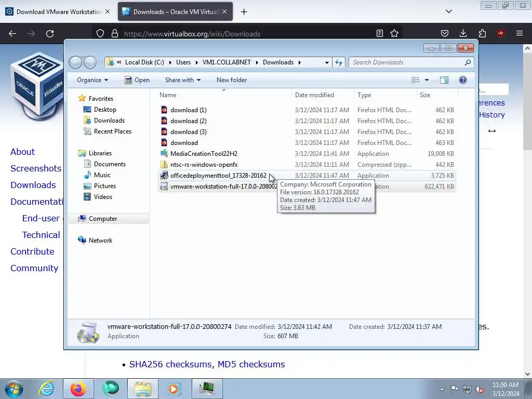Open Favorites in the navigation pane
This screenshot has width=532, height=399.
click(101, 98)
